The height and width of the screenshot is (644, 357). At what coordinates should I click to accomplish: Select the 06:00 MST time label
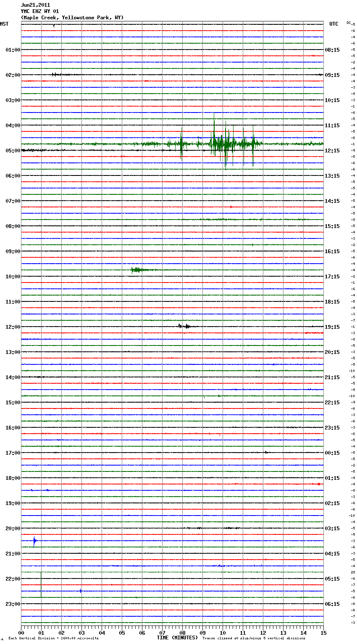(13, 176)
